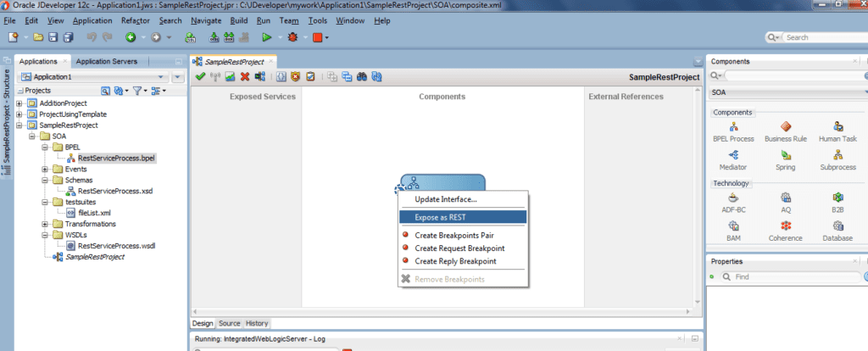Click the gray Forward navigation icon
Screen dimensions: 868x351
click(x=156, y=37)
